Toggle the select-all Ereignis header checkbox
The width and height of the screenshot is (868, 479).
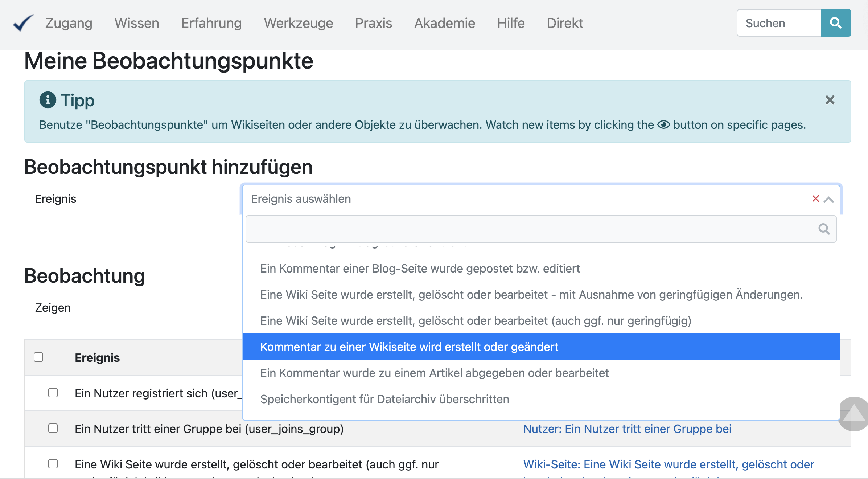[x=38, y=357]
